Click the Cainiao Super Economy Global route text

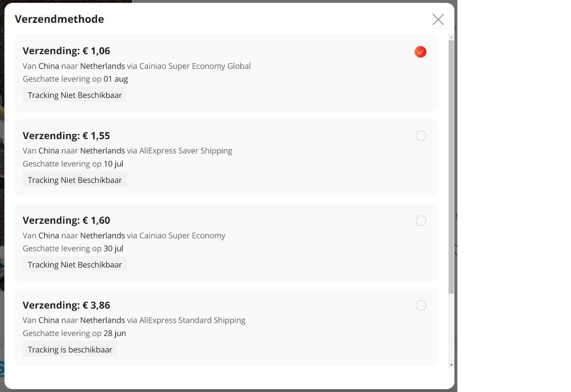pos(136,66)
